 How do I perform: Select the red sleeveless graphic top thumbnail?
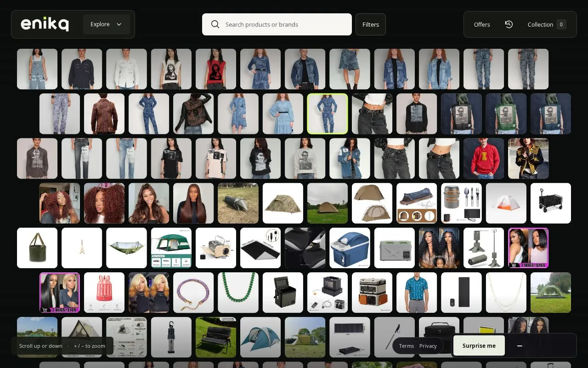(216, 69)
